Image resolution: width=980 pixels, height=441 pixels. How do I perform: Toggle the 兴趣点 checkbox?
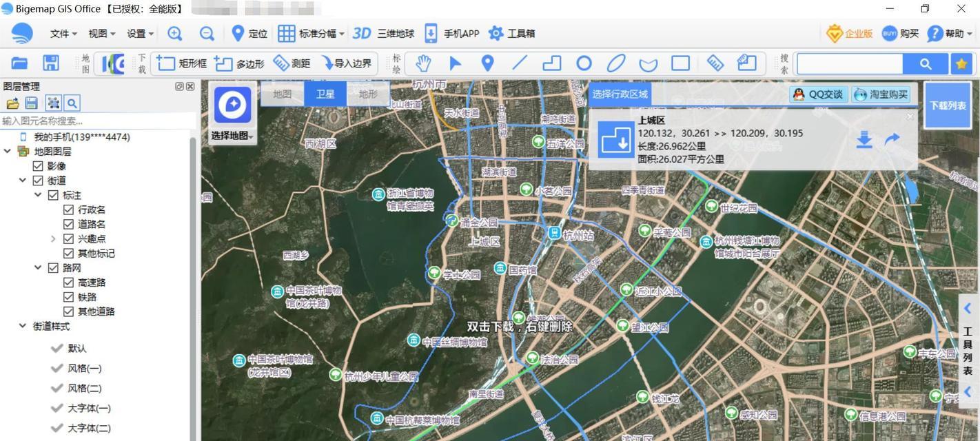click(68, 238)
